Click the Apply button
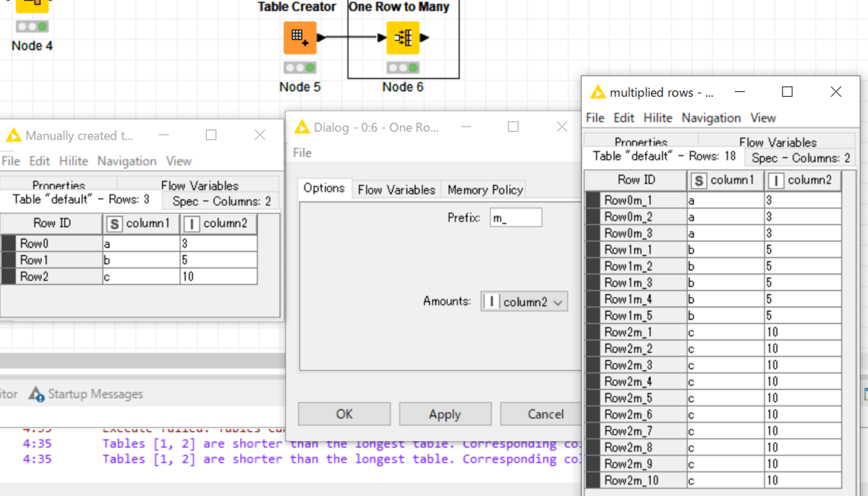This screenshot has height=496, width=868. (445, 414)
